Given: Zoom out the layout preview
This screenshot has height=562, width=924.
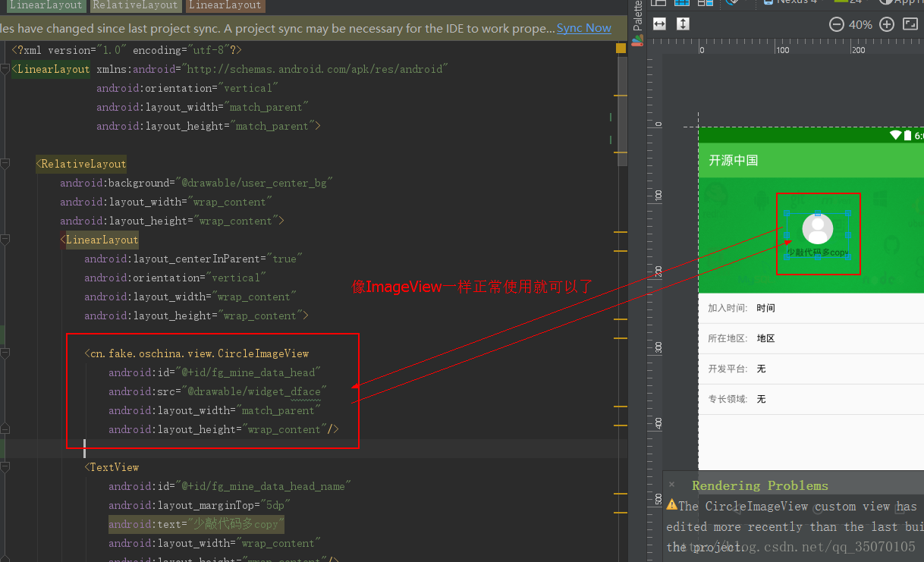Looking at the screenshot, I should point(837,24).
